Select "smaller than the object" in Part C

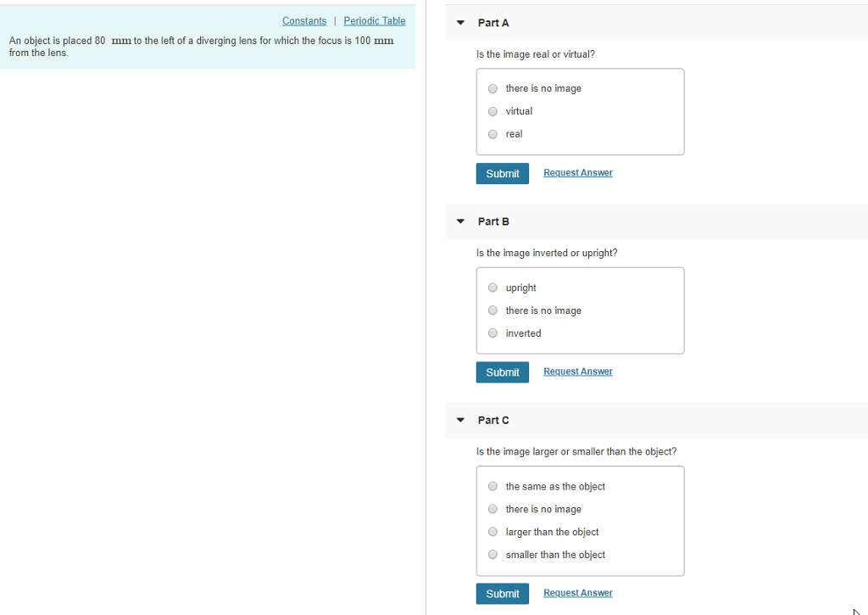coord(492,554)
